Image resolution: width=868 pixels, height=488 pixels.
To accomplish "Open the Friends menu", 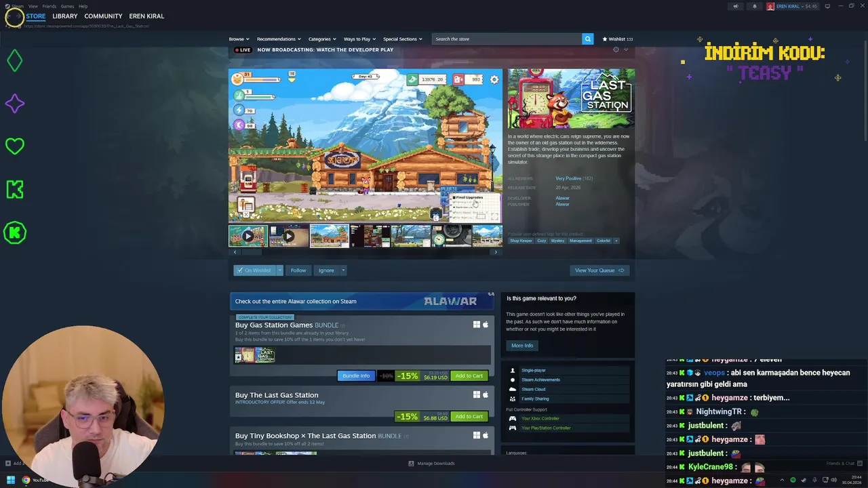I will point(50,6).
